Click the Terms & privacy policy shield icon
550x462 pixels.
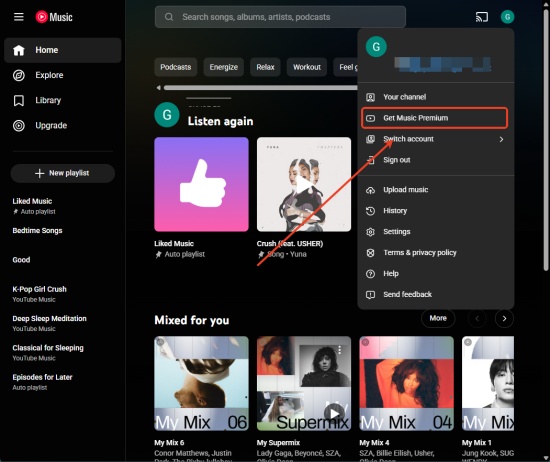pos(370,253)
